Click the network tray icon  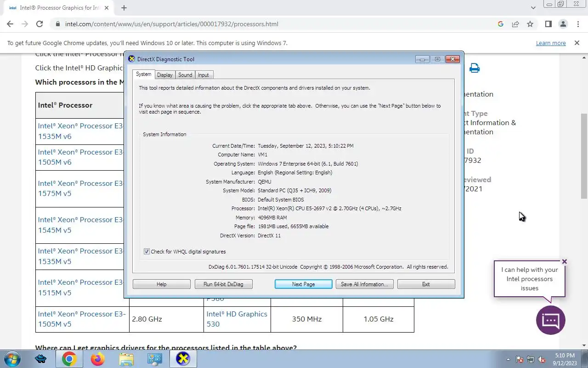(x=531, y=359)
